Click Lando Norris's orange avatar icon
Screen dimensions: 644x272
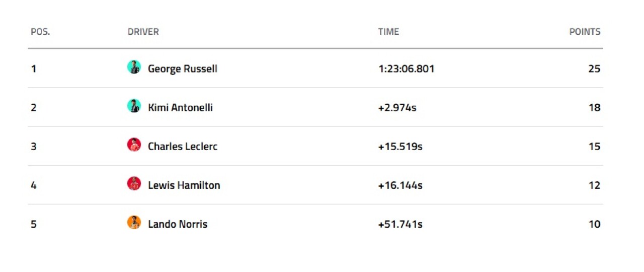(x=134, y=223)
